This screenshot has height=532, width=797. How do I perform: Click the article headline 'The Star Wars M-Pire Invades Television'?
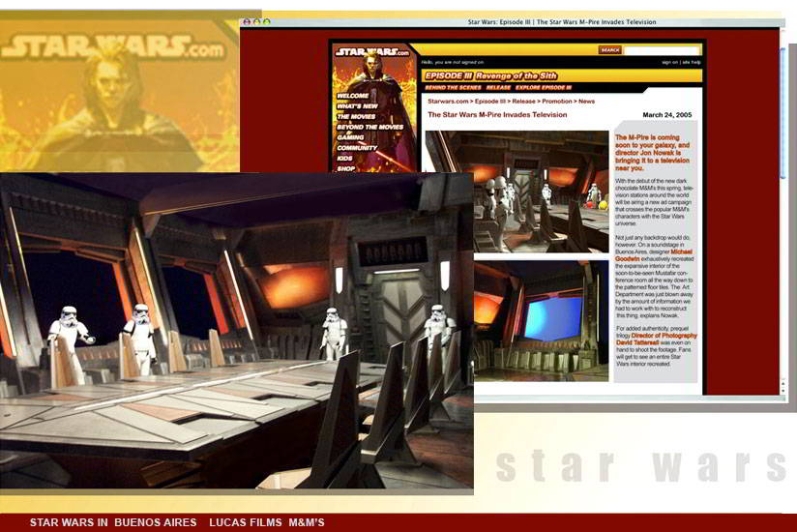pyautogui.click(x=497, y=115)
